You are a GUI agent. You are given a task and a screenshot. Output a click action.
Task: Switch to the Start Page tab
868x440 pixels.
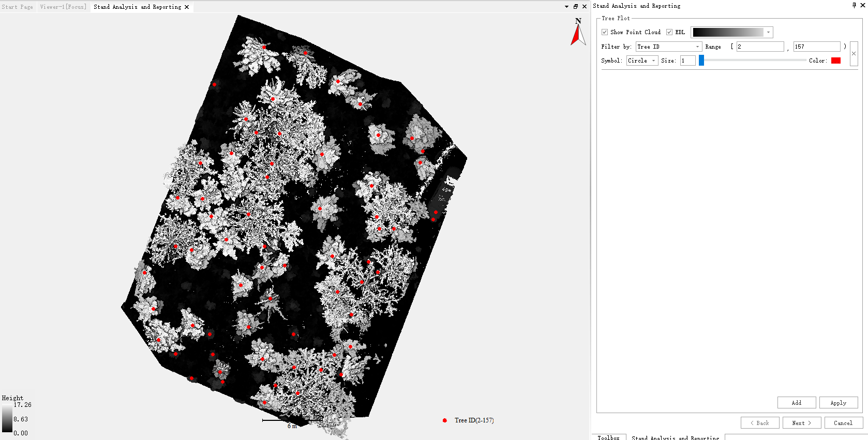17,7
